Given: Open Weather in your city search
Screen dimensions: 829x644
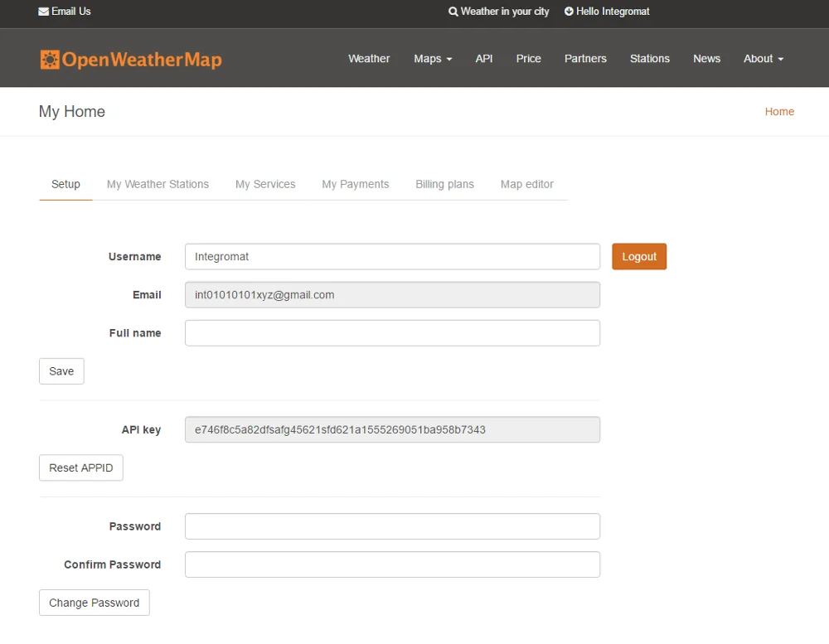Looking at the screenshot, I should click(498, 12).
